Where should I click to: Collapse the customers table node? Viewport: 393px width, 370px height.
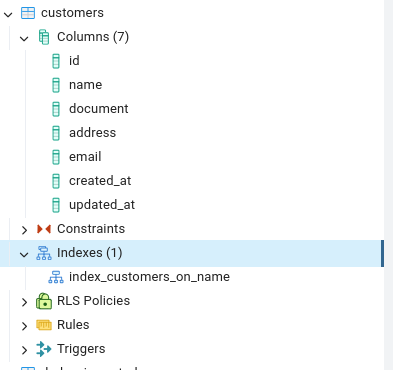pyautogui.click(x=8, y=14)
